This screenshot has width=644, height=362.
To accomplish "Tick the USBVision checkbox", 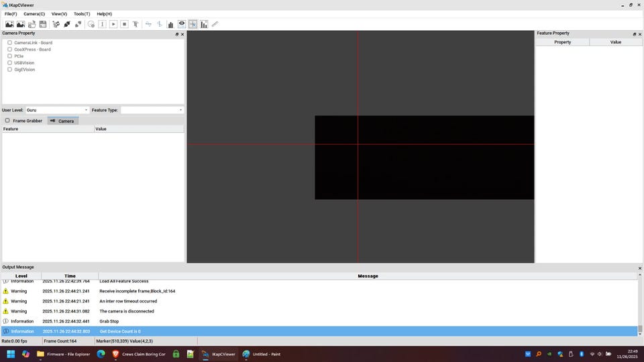I will (9, 63).
